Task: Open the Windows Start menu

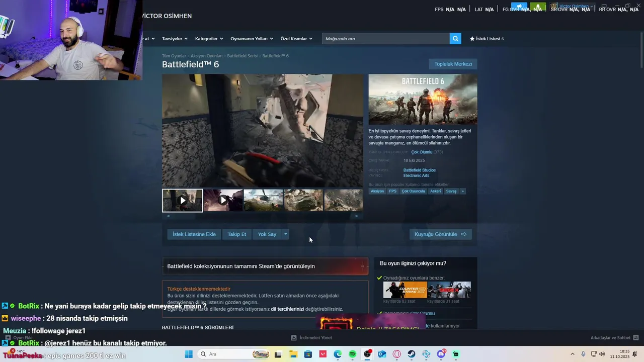Action: tap(189, 354)
